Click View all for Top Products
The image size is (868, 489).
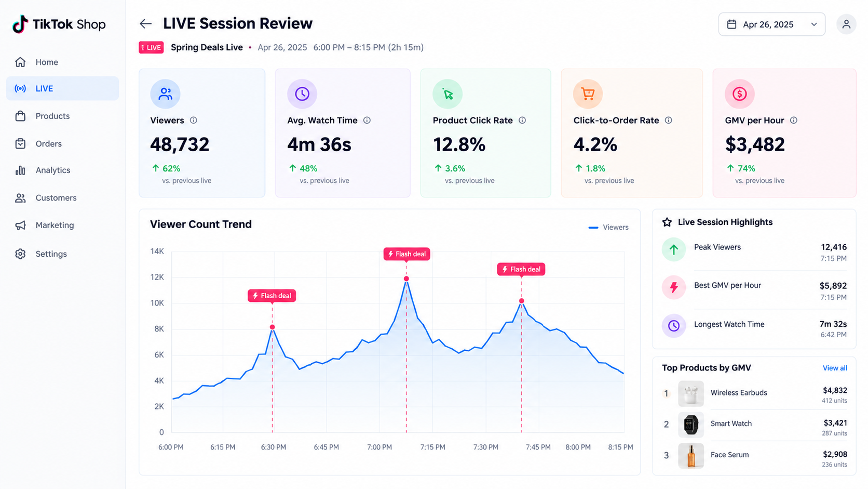[x=835, y=368]
